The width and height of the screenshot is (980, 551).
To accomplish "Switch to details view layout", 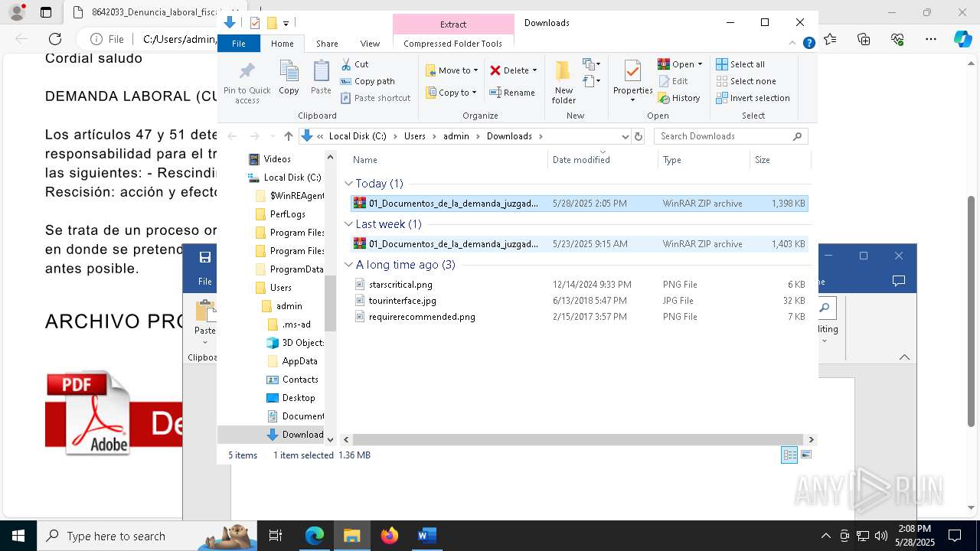I will (x=789, y=455).
